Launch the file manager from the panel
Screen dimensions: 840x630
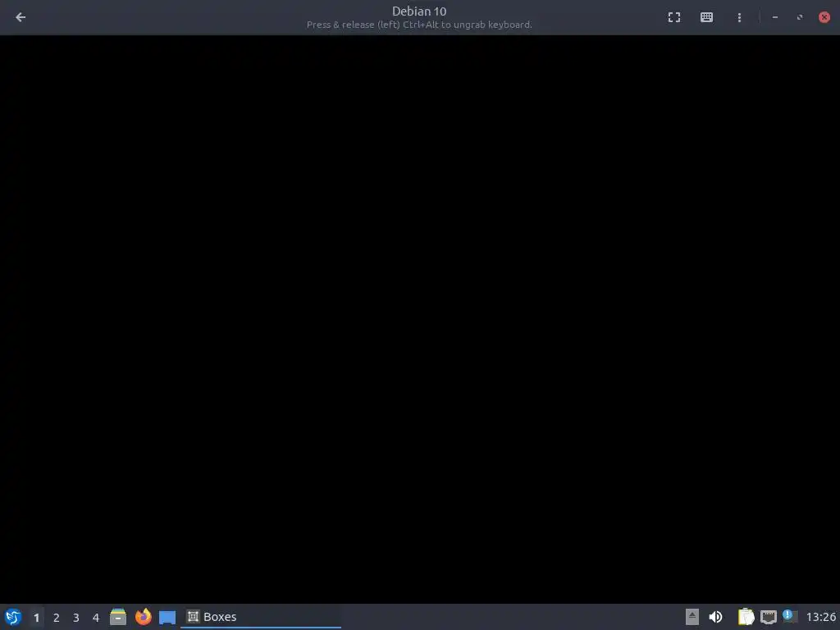pyautogui.click(x=118, y=617)
